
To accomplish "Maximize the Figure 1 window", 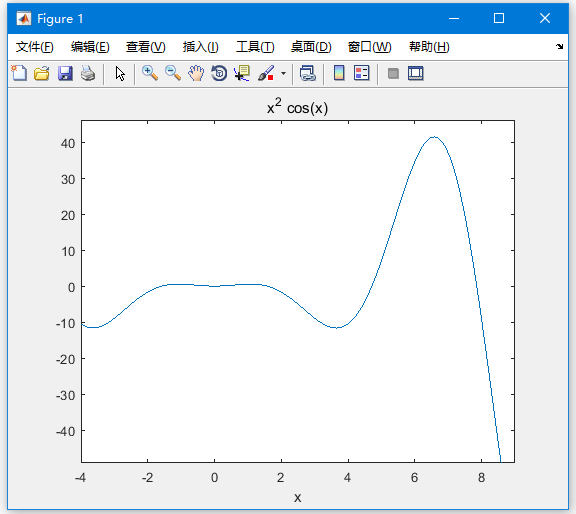I will (x=499, y=18).
